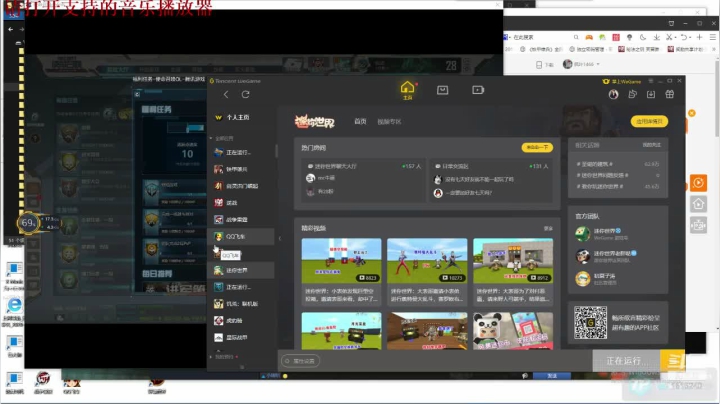Click the red calendar icon in browser toolbar

616,37
